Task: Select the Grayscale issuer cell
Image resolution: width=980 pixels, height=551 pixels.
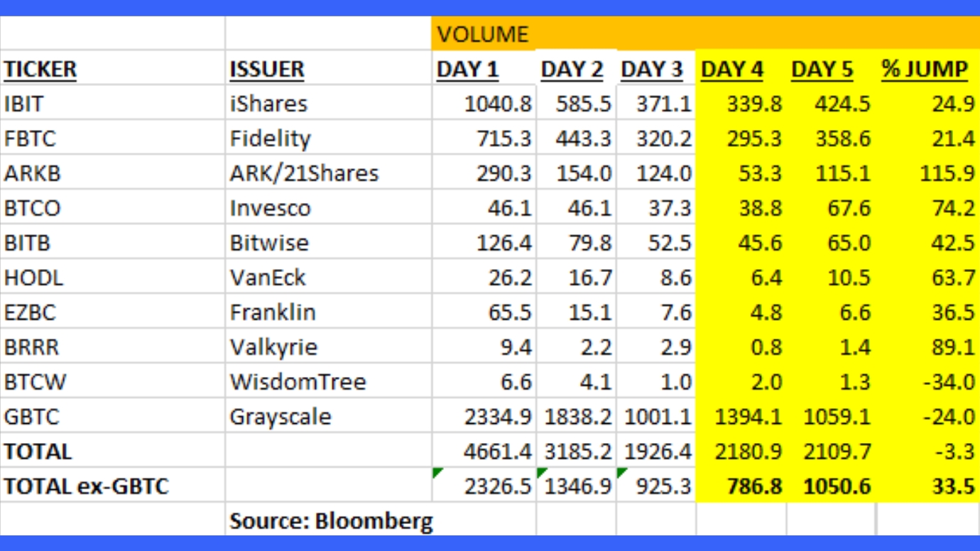Action: [x=280, y=417]
